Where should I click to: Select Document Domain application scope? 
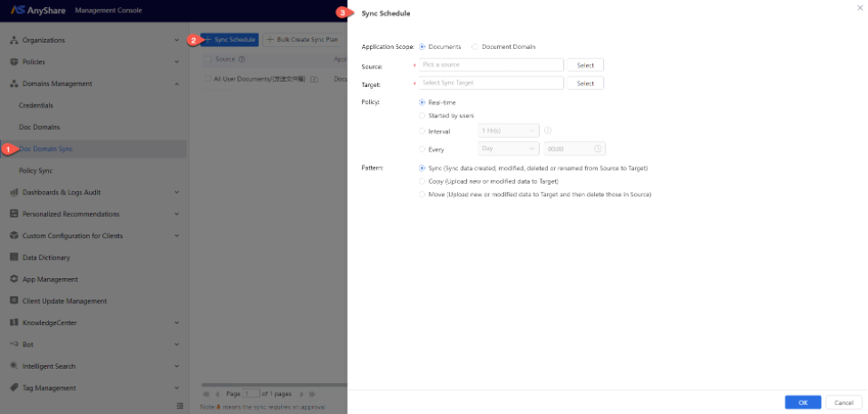(475, 47)
